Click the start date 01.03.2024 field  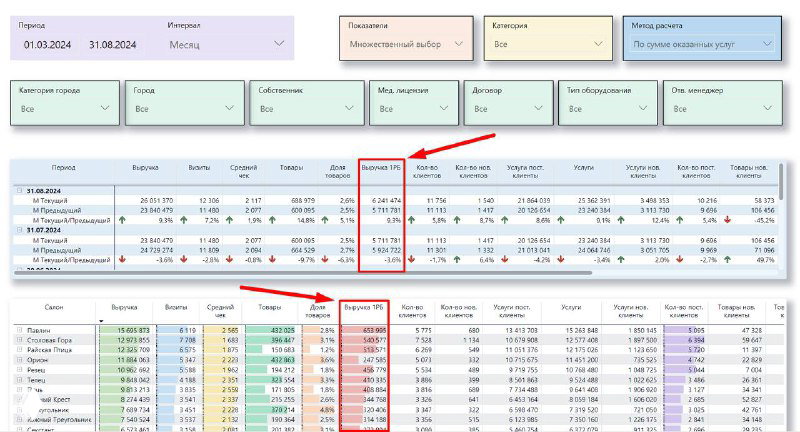tap(46, 45)
